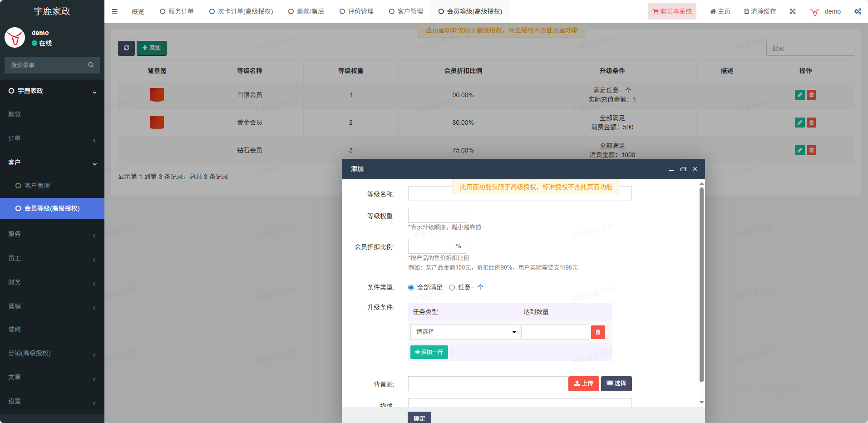Open the settings gears icon at top right
Image resolution: width=868 pixels, height=423 pixels.
(x=857, y=11)
